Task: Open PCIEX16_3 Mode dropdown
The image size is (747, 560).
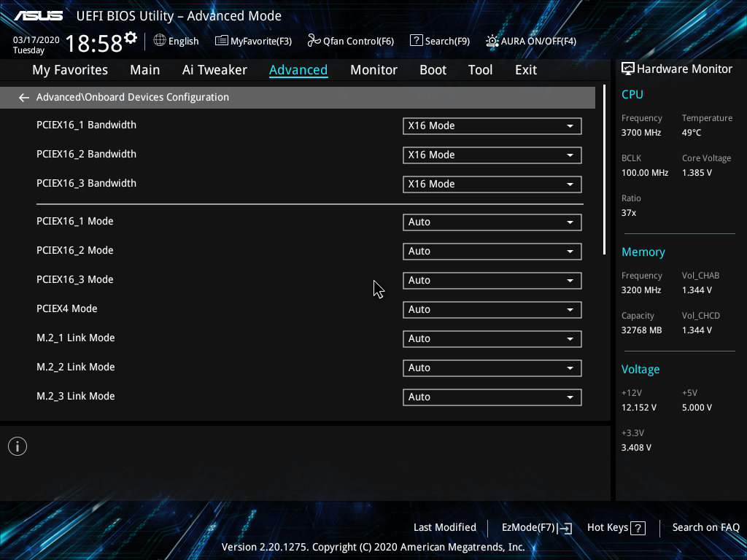Action: [492, 281]
